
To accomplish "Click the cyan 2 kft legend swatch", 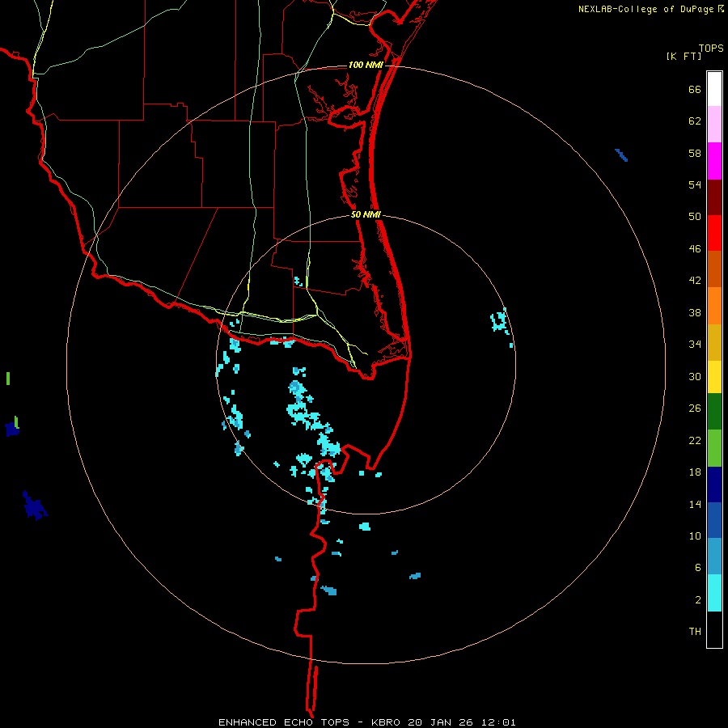I will pyautogui.click(x=714, y=593).
